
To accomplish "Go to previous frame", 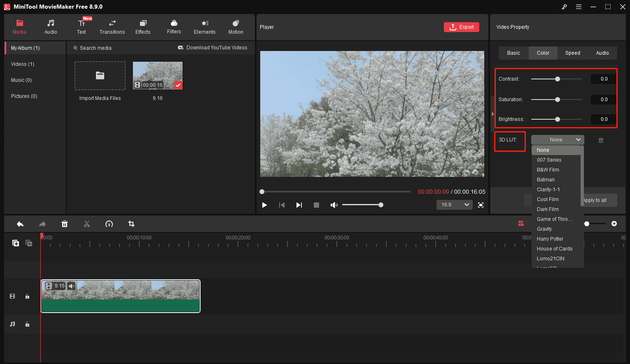I will (282, 205).
